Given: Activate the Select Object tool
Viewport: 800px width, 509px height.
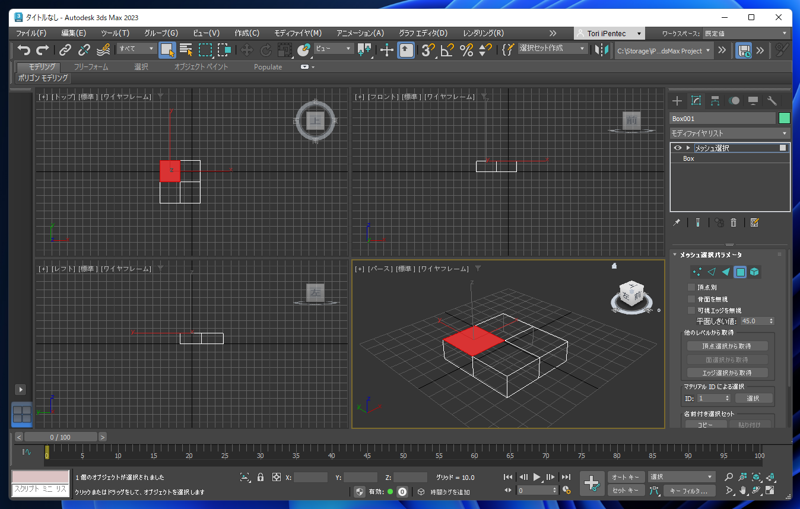Looking at the screenshot, I should 167,50.
